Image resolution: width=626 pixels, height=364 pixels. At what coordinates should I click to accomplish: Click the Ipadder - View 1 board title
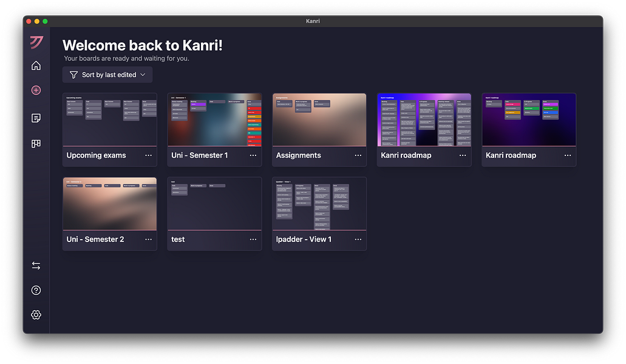pos(304,240)
